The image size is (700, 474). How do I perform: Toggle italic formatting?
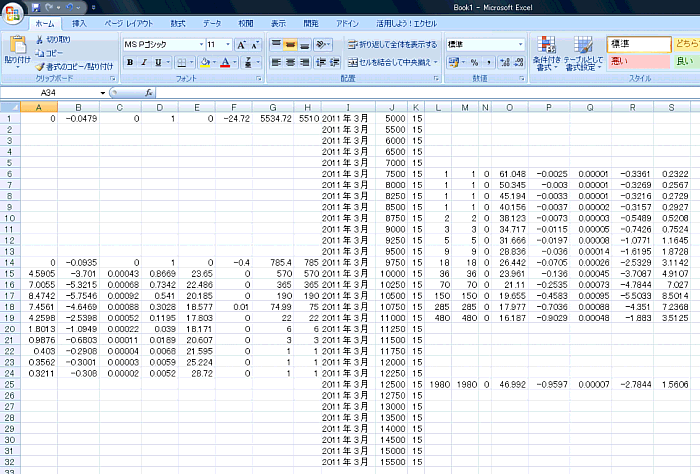pyautogui.click(x=144, y=62)
